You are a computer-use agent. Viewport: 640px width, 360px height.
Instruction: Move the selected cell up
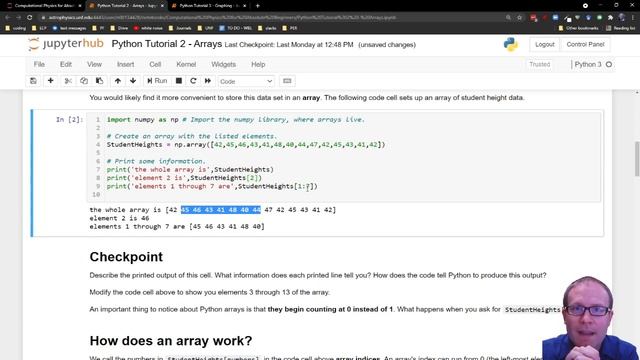[x=118, y=81]
